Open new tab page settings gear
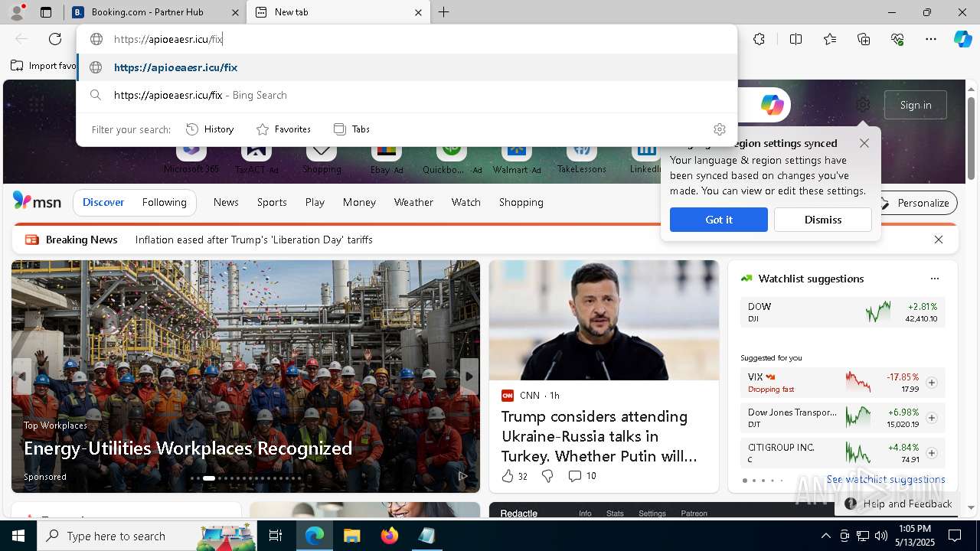Viewport: 980px width, 551px height. pos(863,105)
